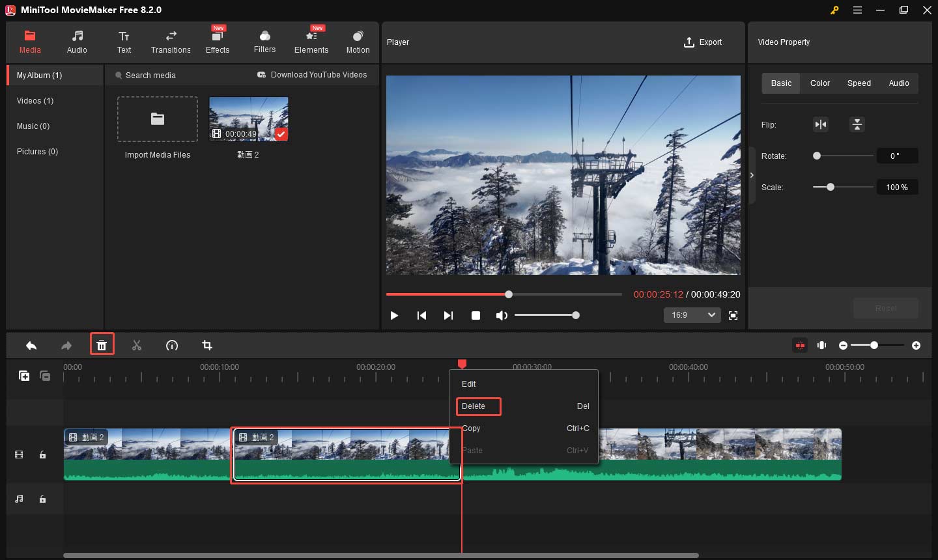Click Download YouTube Videos link
The height and width of the screenshot is (560, 938).
[312, 75]
